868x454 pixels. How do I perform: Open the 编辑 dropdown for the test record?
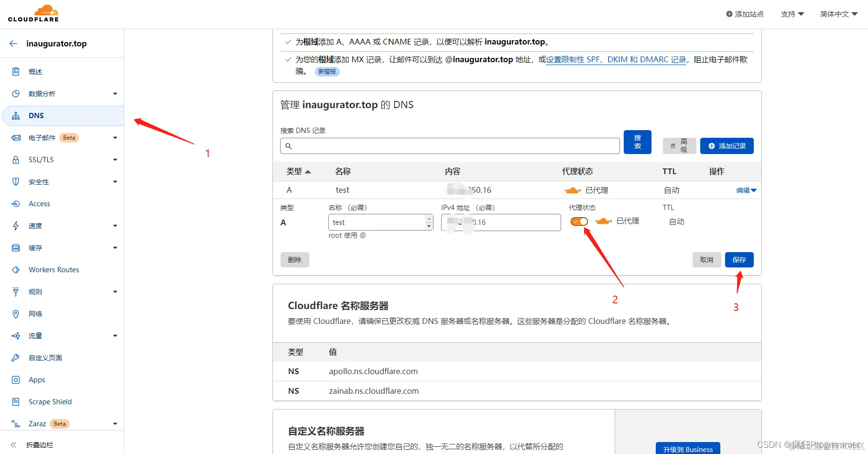click(x=746, y=190)
